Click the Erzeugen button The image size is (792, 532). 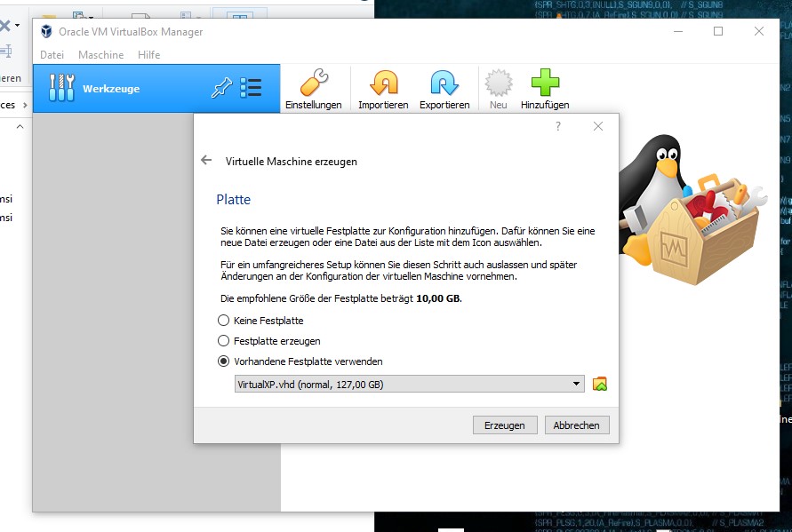click(x=505, y=425)
